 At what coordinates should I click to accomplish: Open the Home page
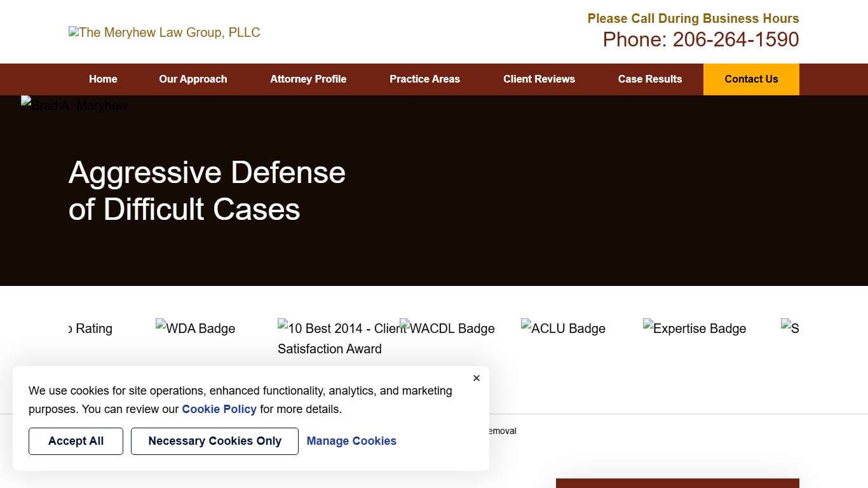click(x=103, y=79)
